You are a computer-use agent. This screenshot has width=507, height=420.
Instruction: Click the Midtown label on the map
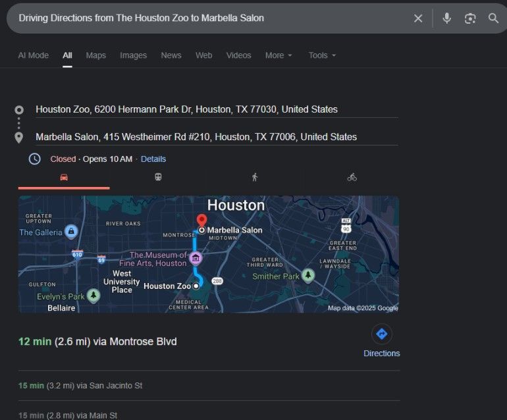click(223, 238)
